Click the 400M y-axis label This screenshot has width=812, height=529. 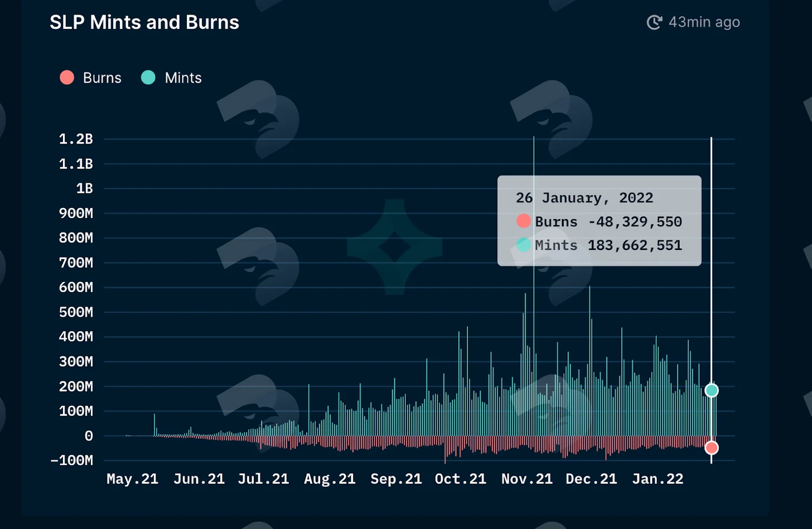[x=76, y=337]
